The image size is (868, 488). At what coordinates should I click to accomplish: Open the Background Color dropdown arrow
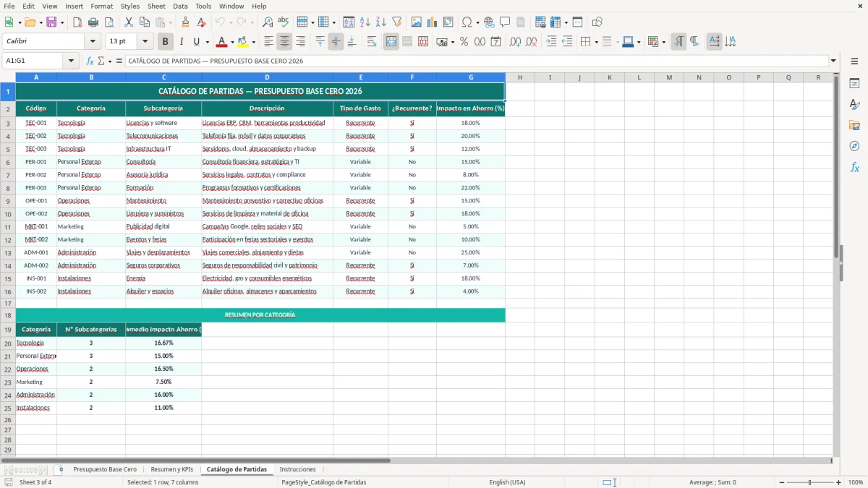[253, 42]
